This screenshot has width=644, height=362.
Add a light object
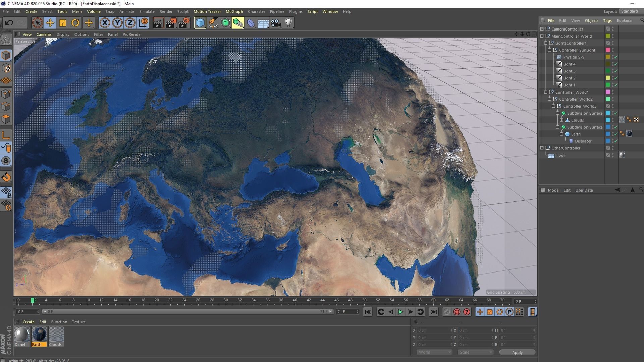(x=288, y=23)
